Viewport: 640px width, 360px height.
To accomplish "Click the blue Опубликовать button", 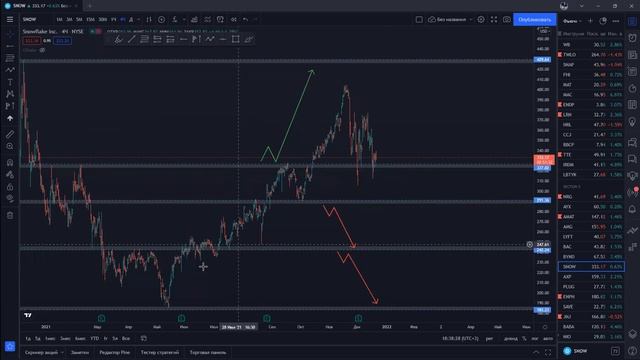I will [x=535, y=19].
